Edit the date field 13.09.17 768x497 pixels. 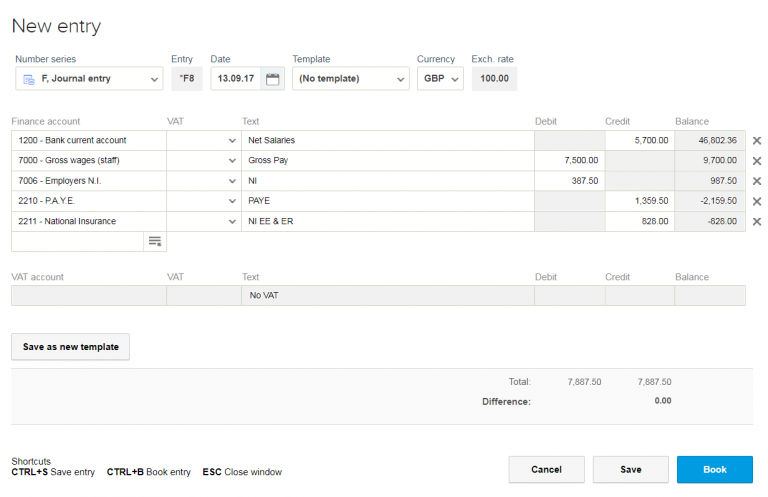pos(236,79)
